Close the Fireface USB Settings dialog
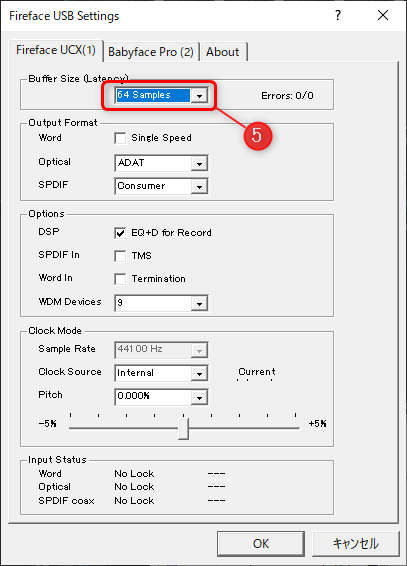Viewport: 407px width, 566px height. 383,15
